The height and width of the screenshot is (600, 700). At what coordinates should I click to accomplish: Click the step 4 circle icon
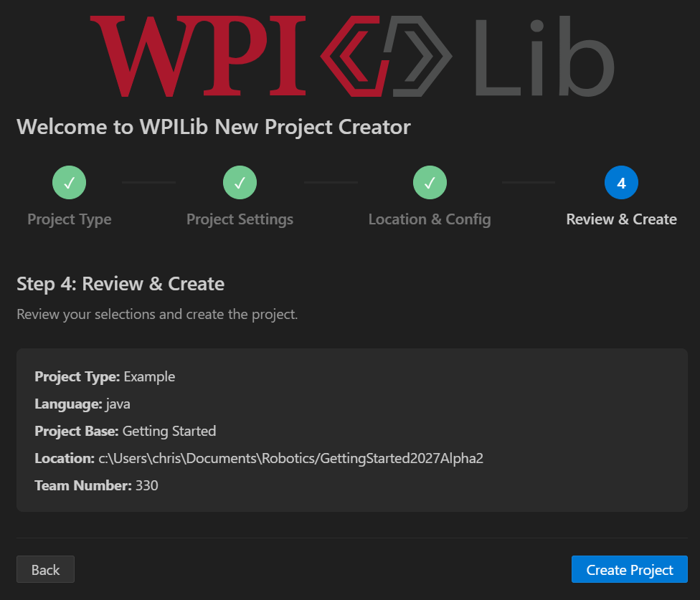click(x=621, y=183)
